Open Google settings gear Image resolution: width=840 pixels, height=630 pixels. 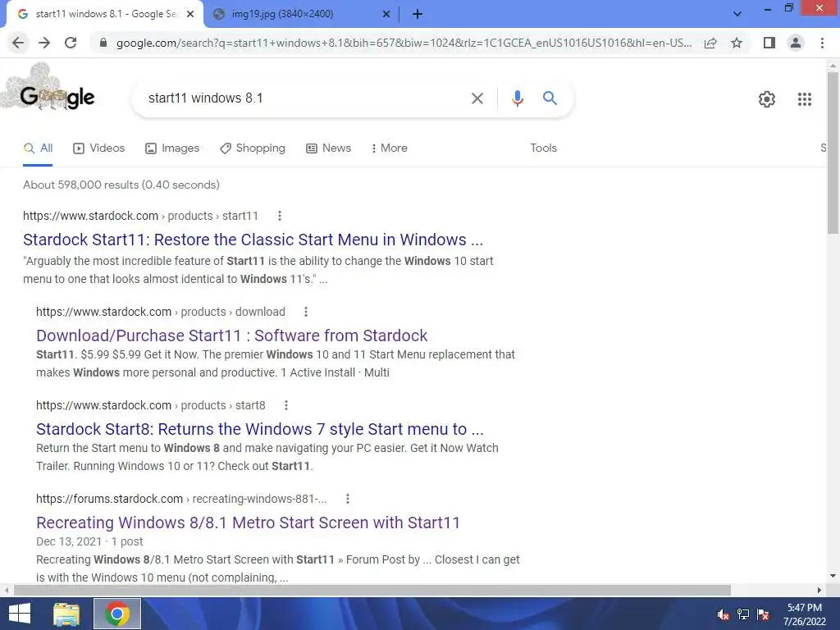coord(767,99)
